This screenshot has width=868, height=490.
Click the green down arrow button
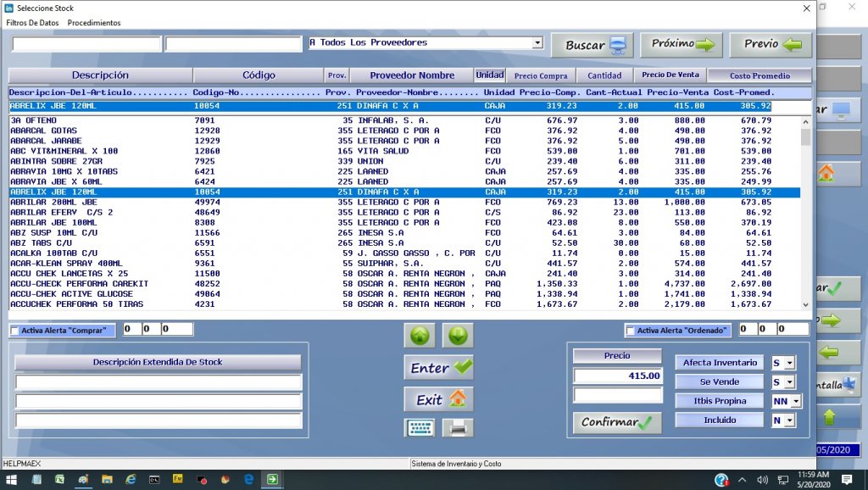(x=458, y=336)
